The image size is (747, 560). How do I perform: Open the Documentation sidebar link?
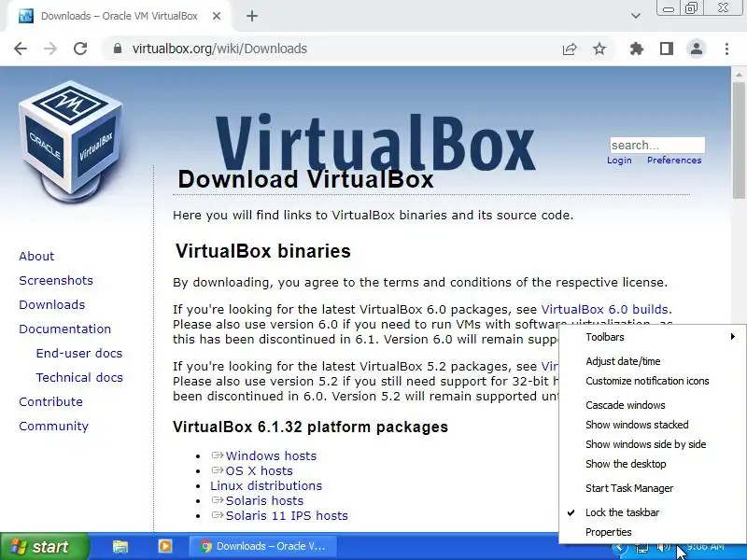pyautogui.click(x=64, y=329)
